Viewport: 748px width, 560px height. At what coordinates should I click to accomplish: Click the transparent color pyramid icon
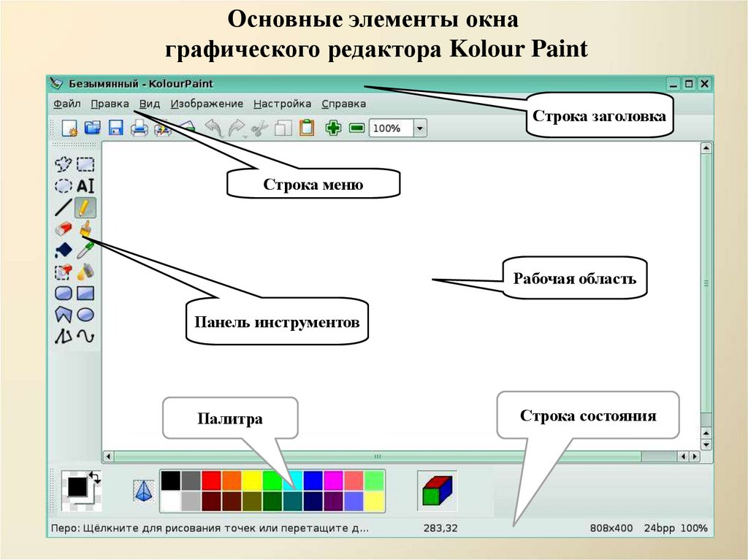pos(143,491)
